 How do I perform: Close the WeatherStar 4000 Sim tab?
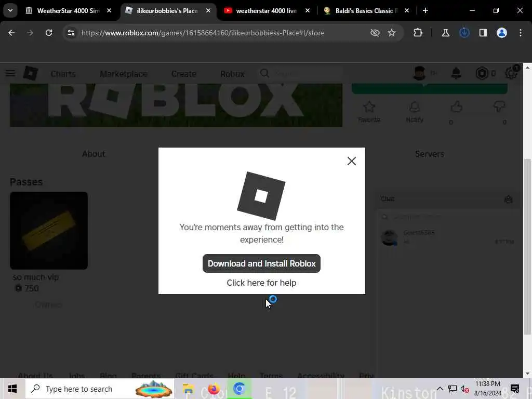pos(109,10)
